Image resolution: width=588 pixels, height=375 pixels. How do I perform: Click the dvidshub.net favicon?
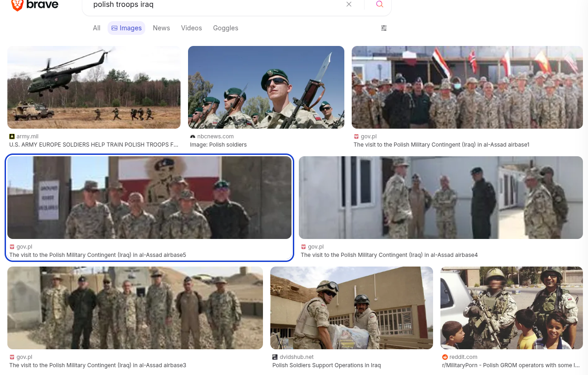[275, 357]
